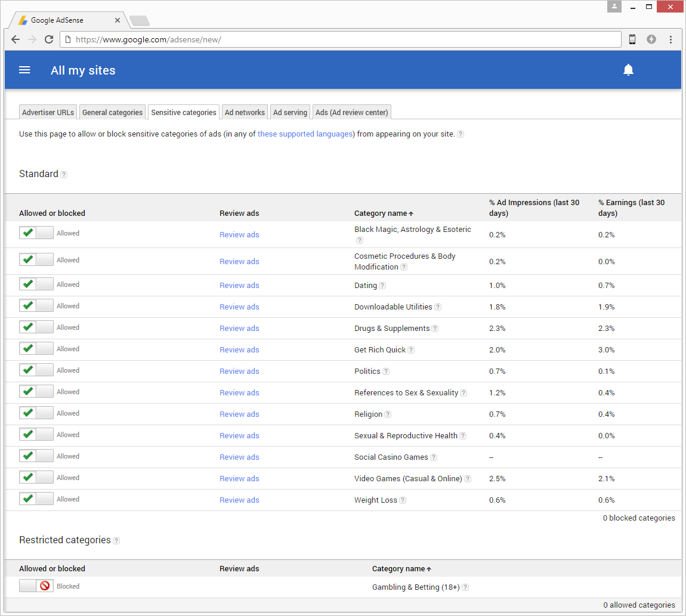Close the Google AdSense browser tab
Screen dimensions: 686x616
[x=118, y=20]
